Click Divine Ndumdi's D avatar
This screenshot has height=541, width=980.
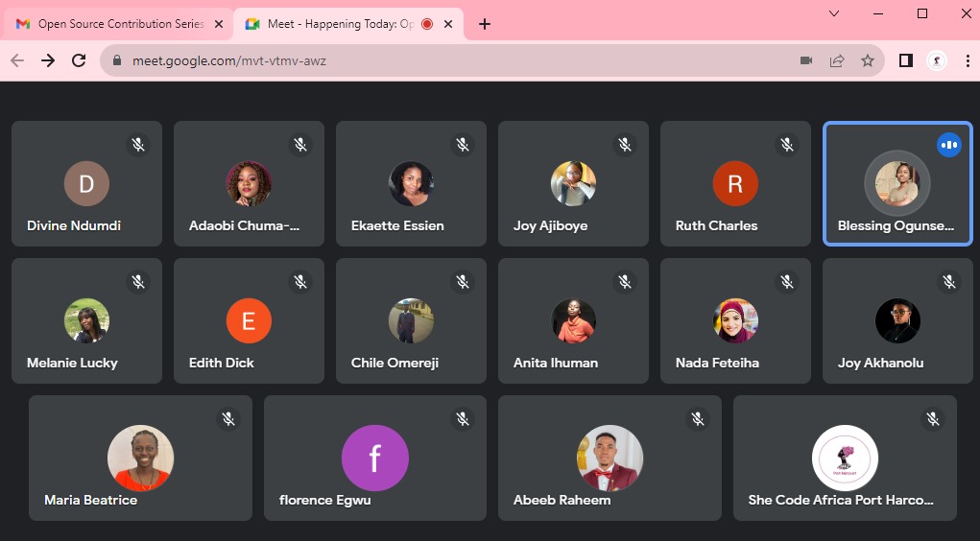[x=87, y=183]
